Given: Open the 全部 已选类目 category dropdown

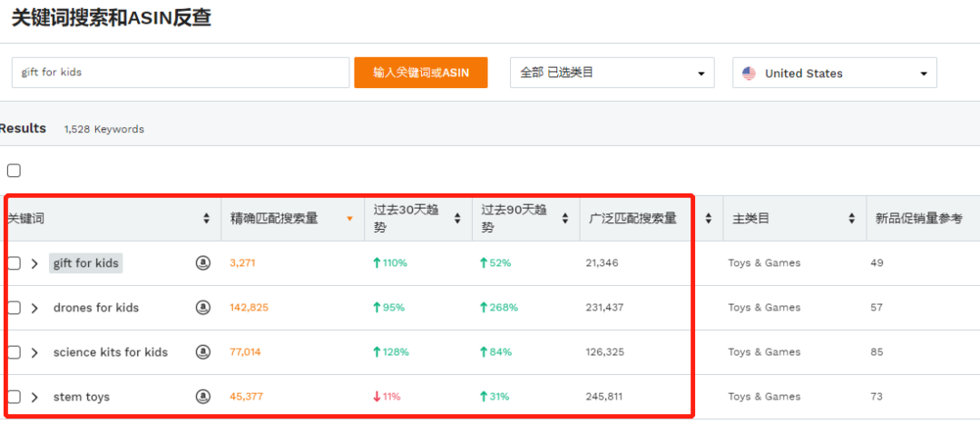Looking at the screenshot, I should pyautogui.click(x=612, y=74).
